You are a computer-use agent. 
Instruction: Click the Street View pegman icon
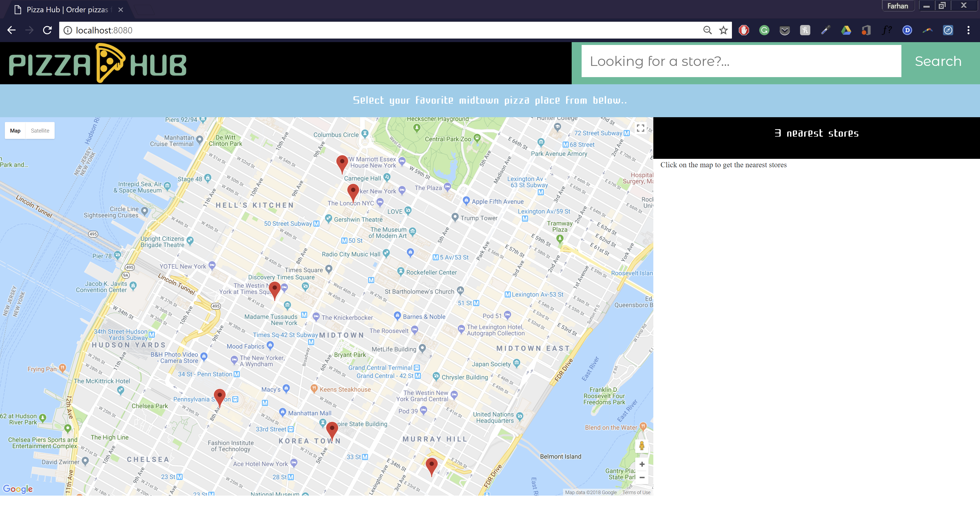[x=642, y=446]
